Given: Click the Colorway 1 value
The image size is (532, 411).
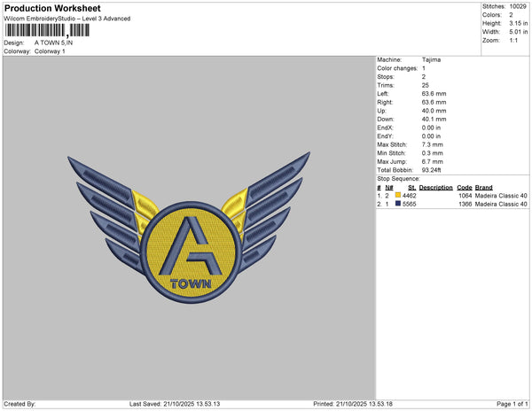Looking at the screenshot, I should [x=50, y=50].
